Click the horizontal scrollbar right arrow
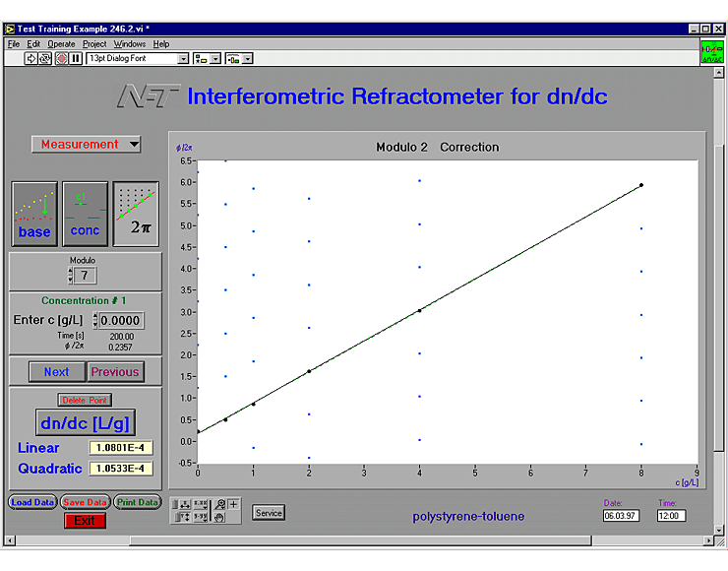 708,540
